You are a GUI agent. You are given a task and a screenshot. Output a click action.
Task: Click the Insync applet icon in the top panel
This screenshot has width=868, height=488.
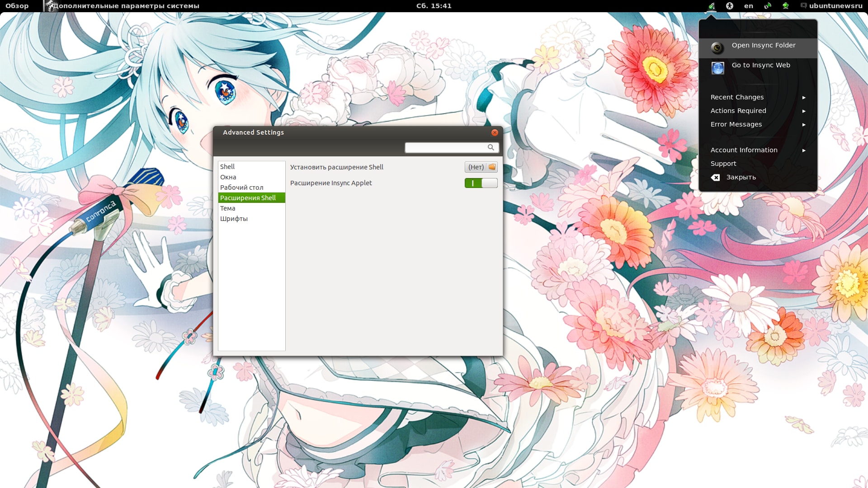(712, 6)
